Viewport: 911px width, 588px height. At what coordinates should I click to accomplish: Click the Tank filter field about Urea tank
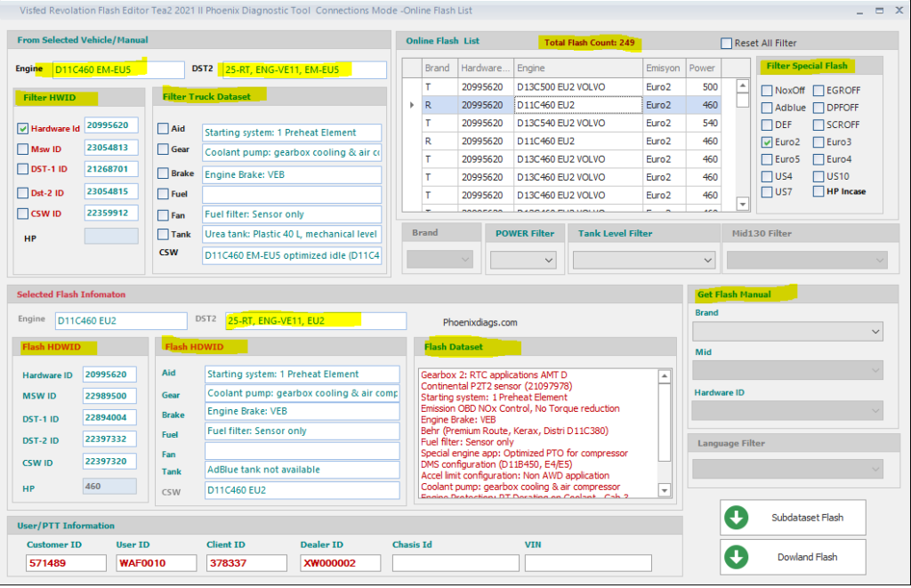pyautogui.click(x=292, y=234)
